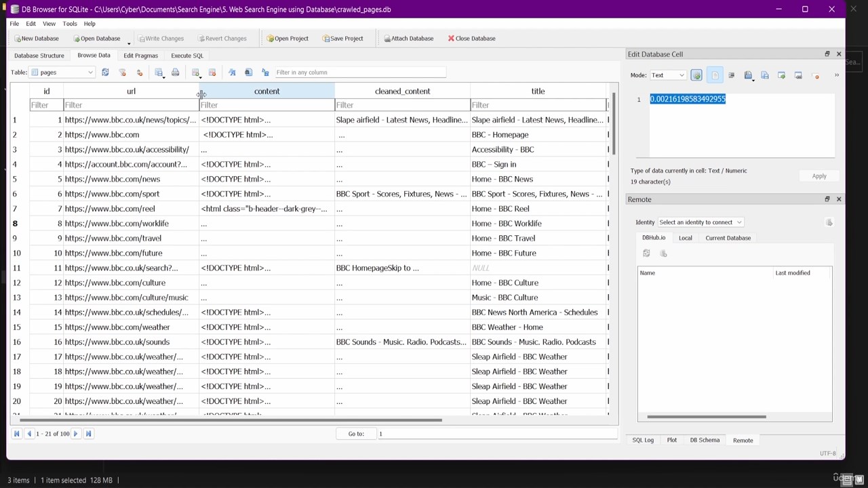Click the import-from-file save icon in cell editor
This screenshot has height=488, width=868.
748,75
